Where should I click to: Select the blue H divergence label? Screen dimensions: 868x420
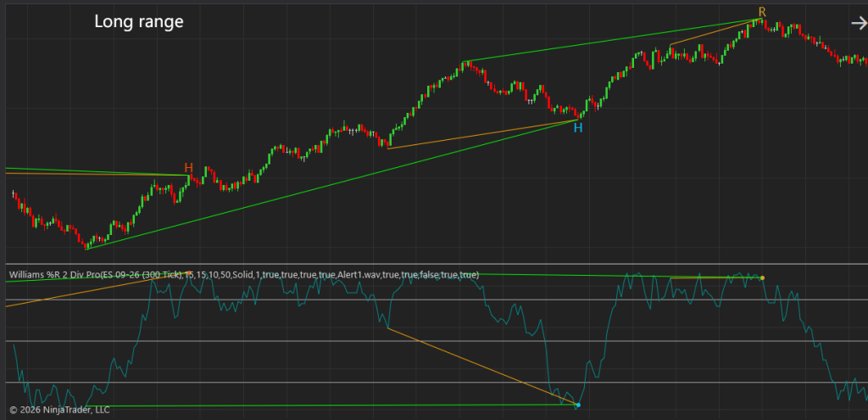[x=578, y=128]
